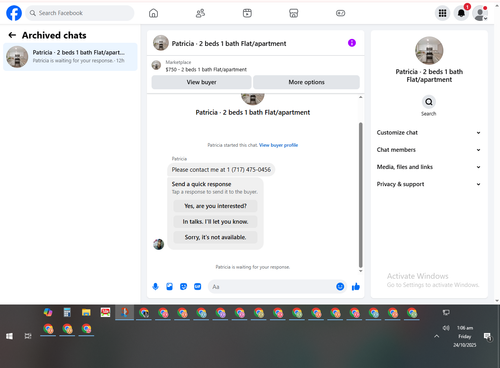
Task: Select the Patricia archived chat row
Action: (70, 57)
